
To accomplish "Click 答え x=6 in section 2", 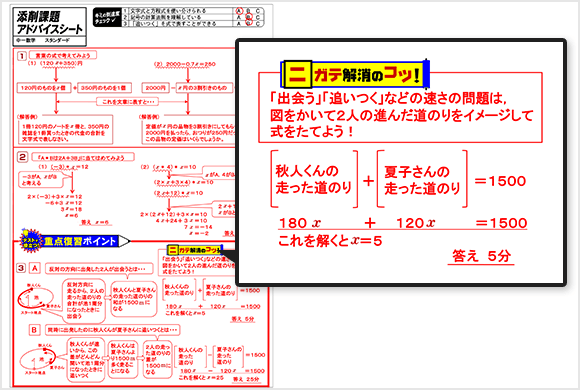I will [x=95, y=222].
